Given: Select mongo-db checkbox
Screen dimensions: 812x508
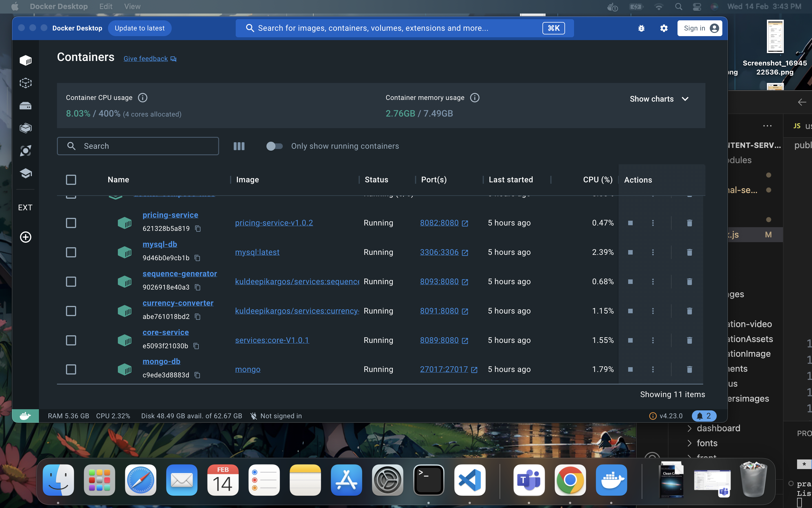Looking at the screenshot, I should 71,369.
